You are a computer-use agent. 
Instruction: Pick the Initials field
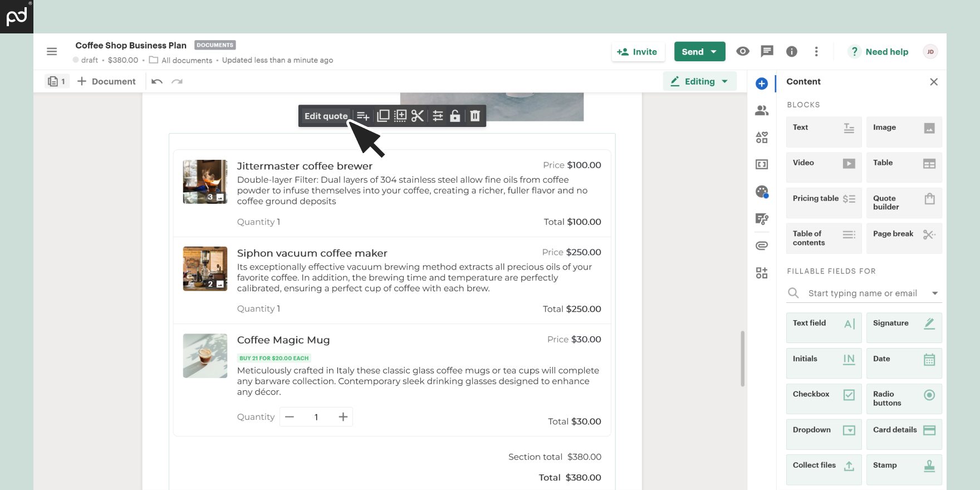tap(824, 363)
